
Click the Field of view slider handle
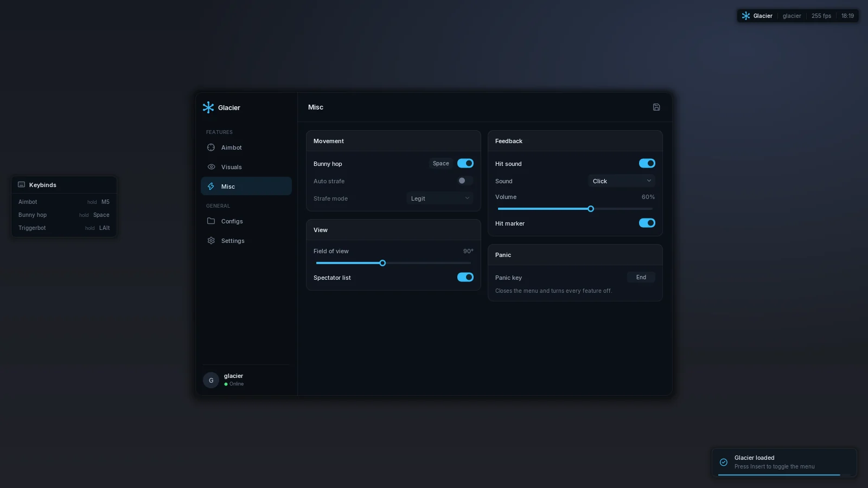tap(382, 263)
